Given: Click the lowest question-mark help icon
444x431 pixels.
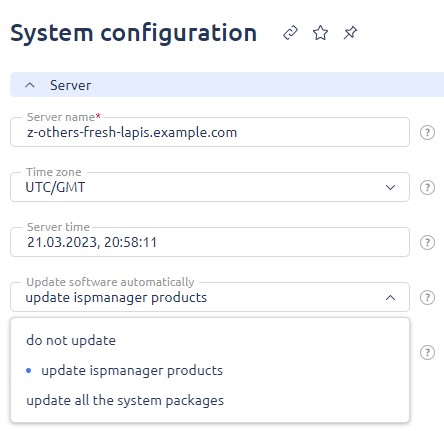Looking at the screenshot, I should 427,352.
